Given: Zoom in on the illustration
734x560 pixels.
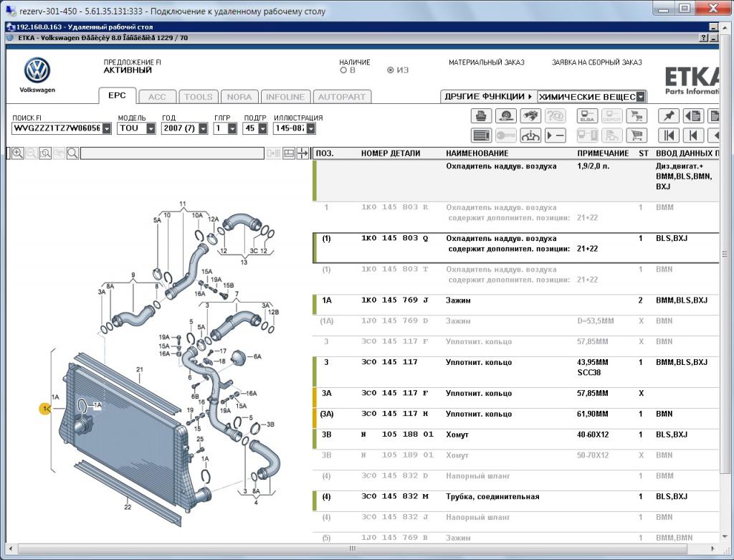Looking at the screenshot, I should tap(18, 153).
